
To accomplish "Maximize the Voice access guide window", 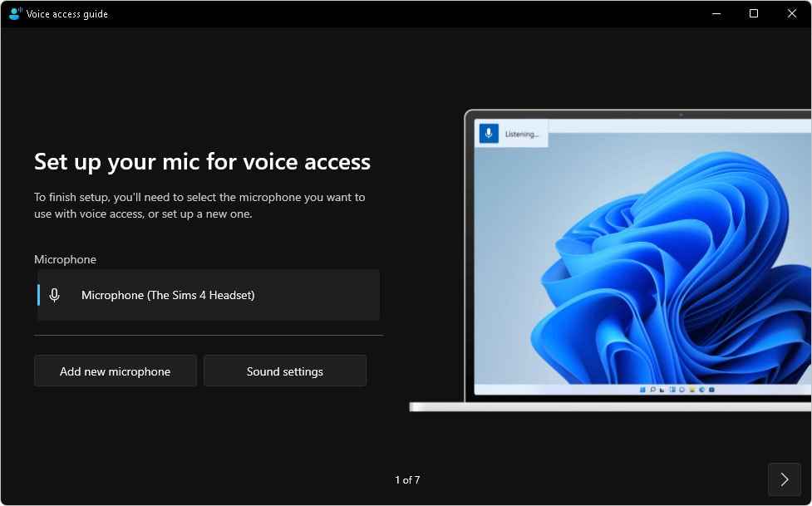I will pos(754,13).
